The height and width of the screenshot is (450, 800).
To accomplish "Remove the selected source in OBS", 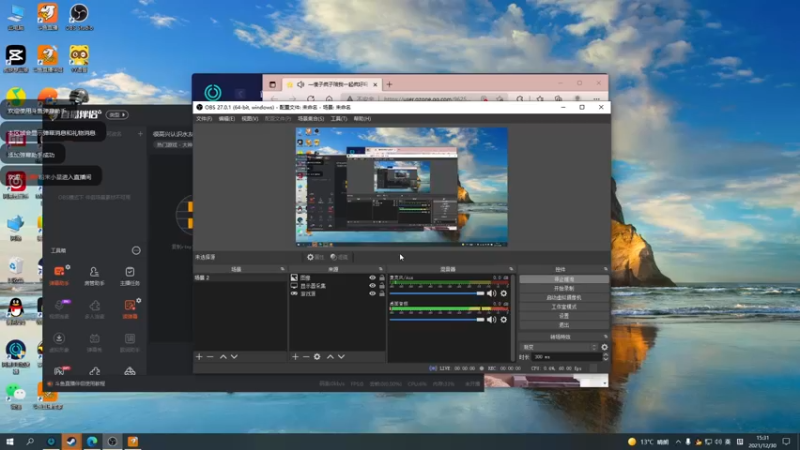I will [x=306, y=357].
